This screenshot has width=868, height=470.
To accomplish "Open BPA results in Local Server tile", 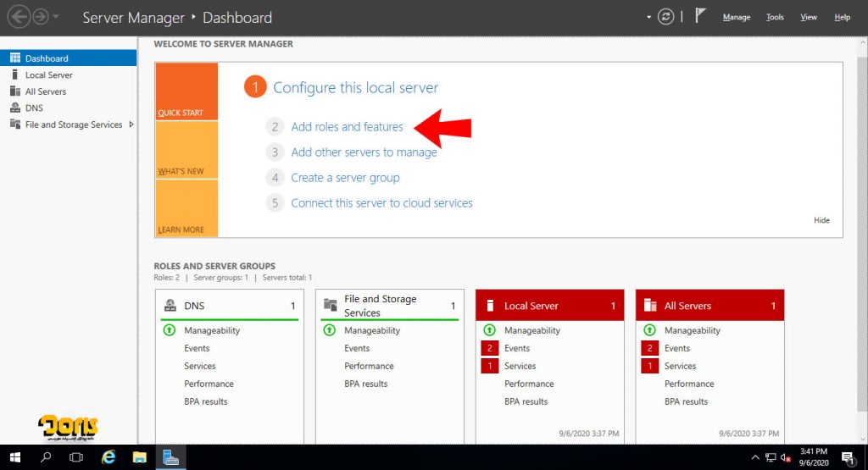I will [x=526, y=401].
